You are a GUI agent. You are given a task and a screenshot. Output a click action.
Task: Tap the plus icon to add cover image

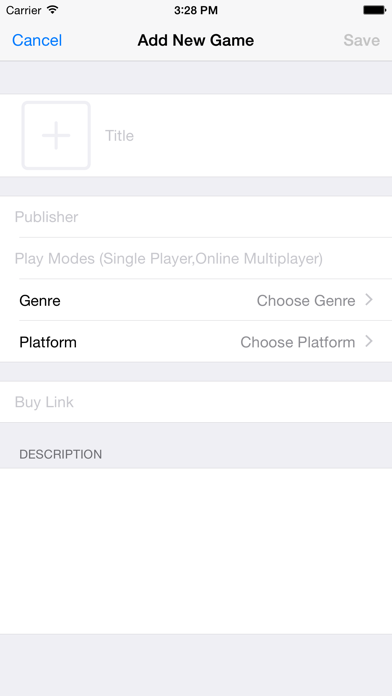pyautogui.click(x=56, y=135)
